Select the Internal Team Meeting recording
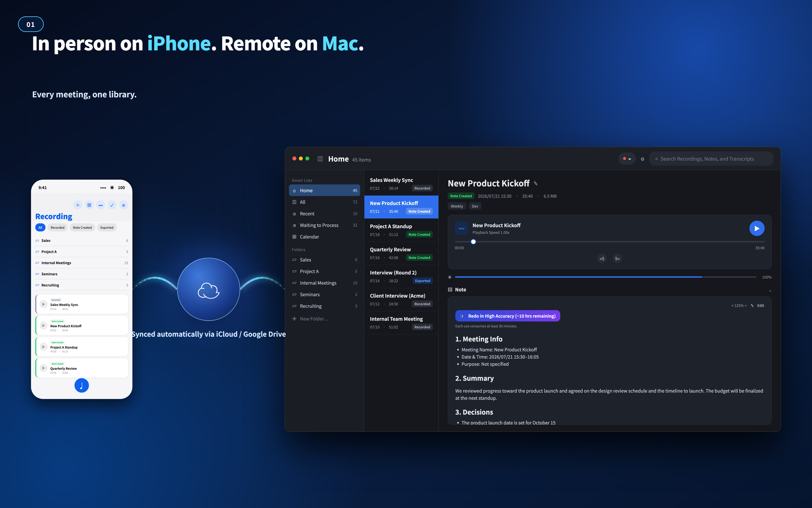This screenshot has height=508, width=812. tap(401, 323)
